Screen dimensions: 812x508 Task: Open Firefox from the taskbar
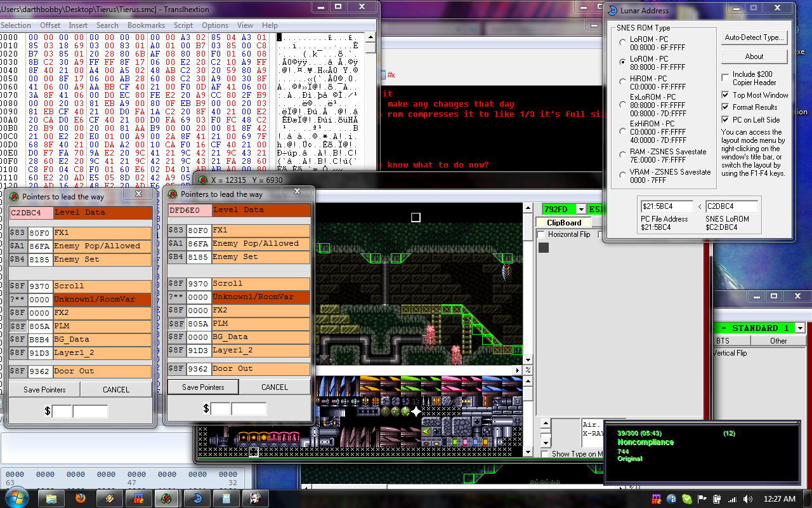coord(80,498)
